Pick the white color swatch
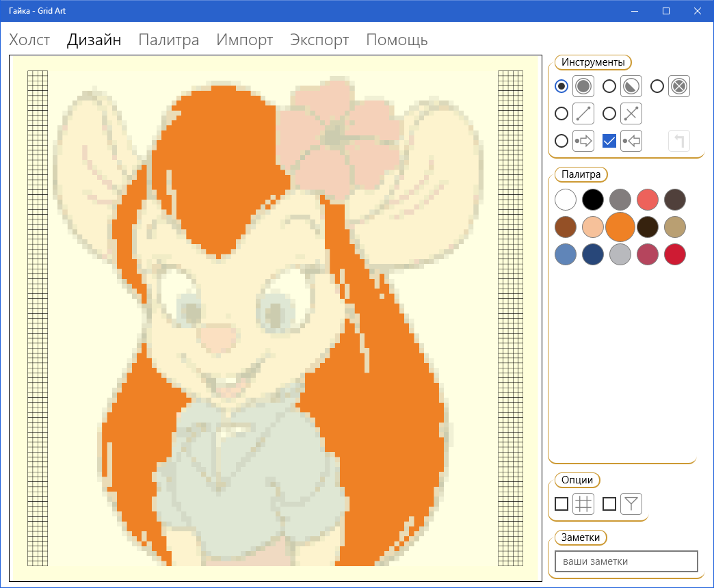The image size is (714, 588). pos(566,200)
